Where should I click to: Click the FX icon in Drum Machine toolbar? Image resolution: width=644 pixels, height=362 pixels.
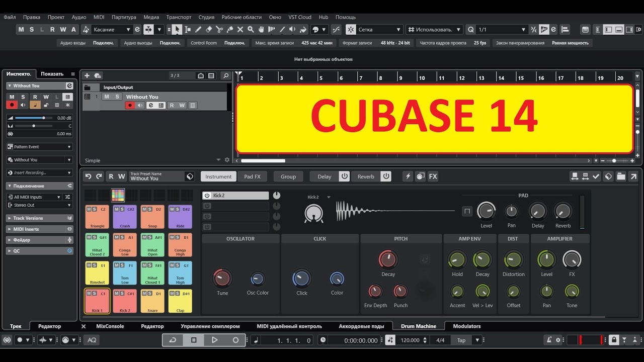tap(433, 176)
